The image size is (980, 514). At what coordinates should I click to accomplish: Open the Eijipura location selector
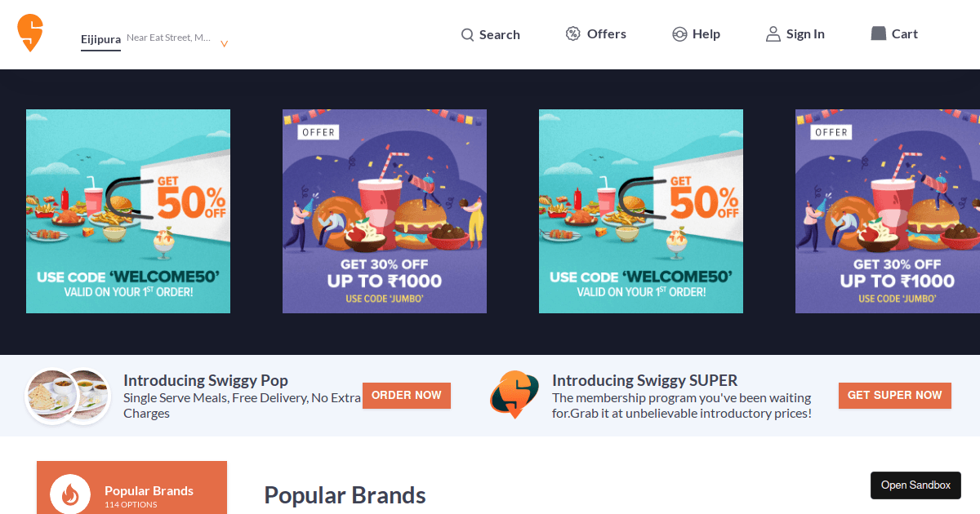pyautogui.click(x=100, y=39)
